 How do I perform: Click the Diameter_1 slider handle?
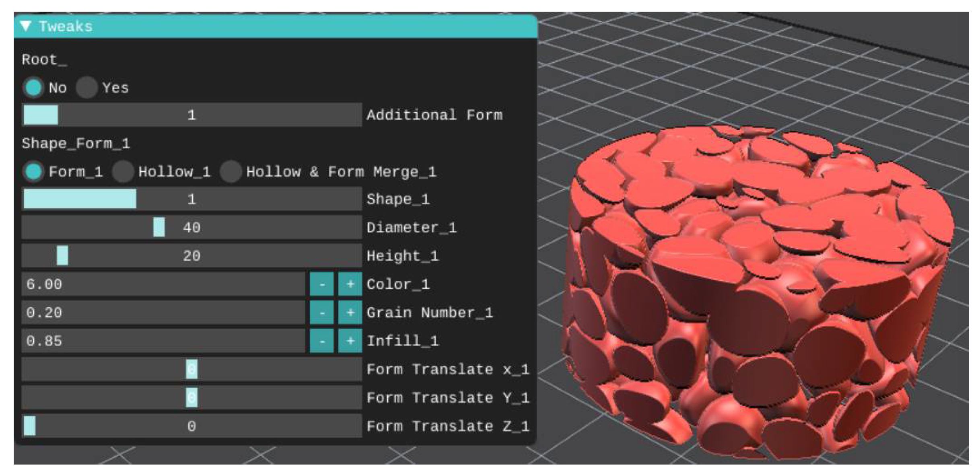[x=159, y=227]
